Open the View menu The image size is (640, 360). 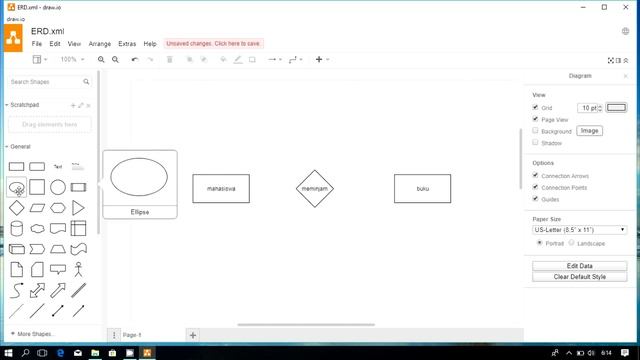point(74,44)
